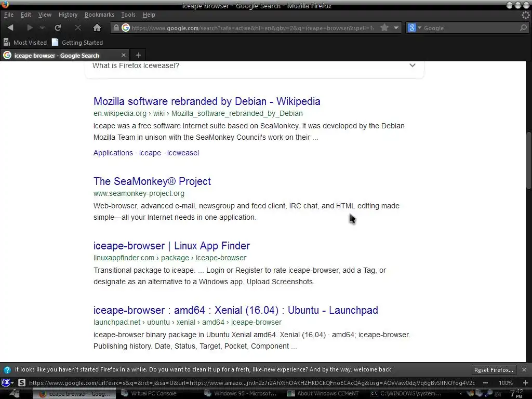Open the Help menu
532x399 pixels.
click(149, 15)
